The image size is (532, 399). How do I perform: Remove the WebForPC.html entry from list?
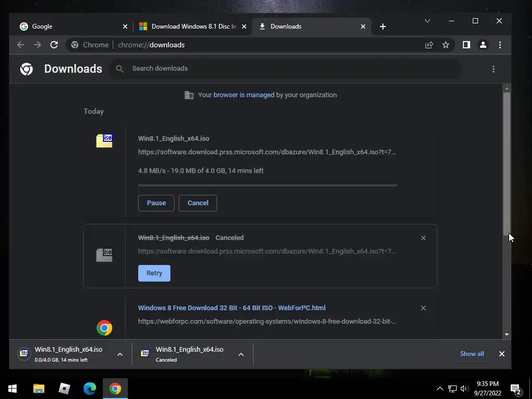click(x=423, y=308)
